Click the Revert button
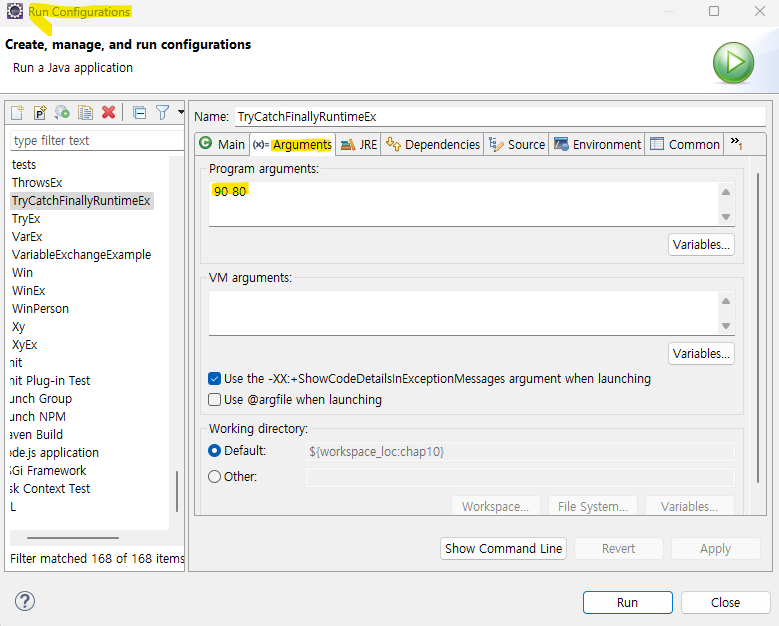This screenshot has width=779, height=626. (x=619, y=548)
